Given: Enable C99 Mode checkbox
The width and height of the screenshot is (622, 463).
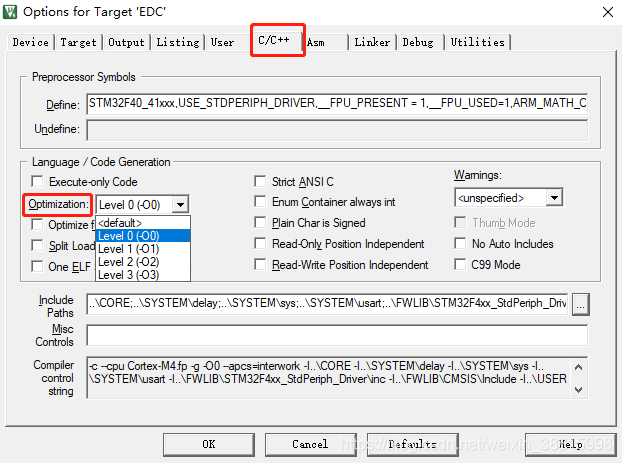Looking at the screenshot, I should click(461, 265).
